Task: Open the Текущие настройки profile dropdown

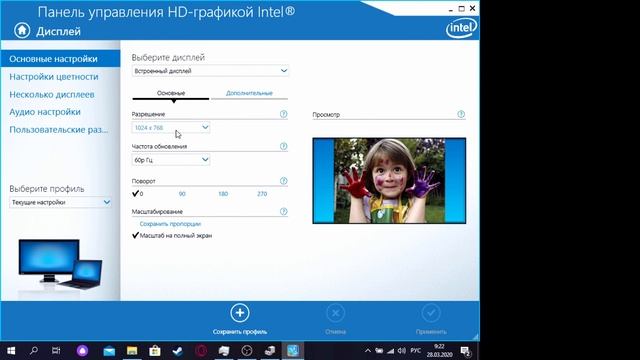Action: pos(60,202)
